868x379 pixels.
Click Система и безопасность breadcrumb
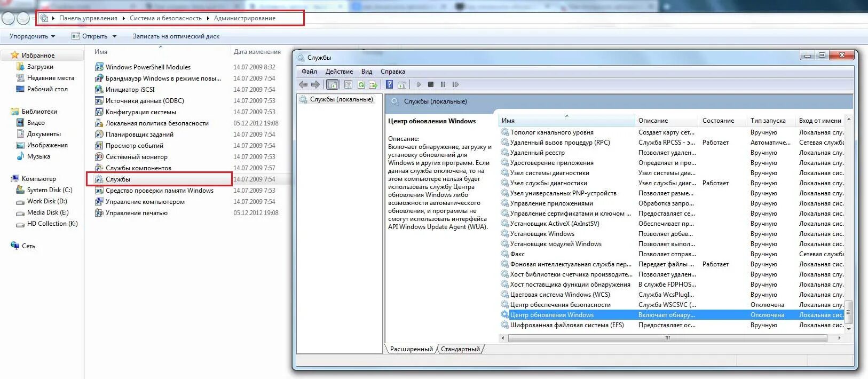[x=165, y=18]
